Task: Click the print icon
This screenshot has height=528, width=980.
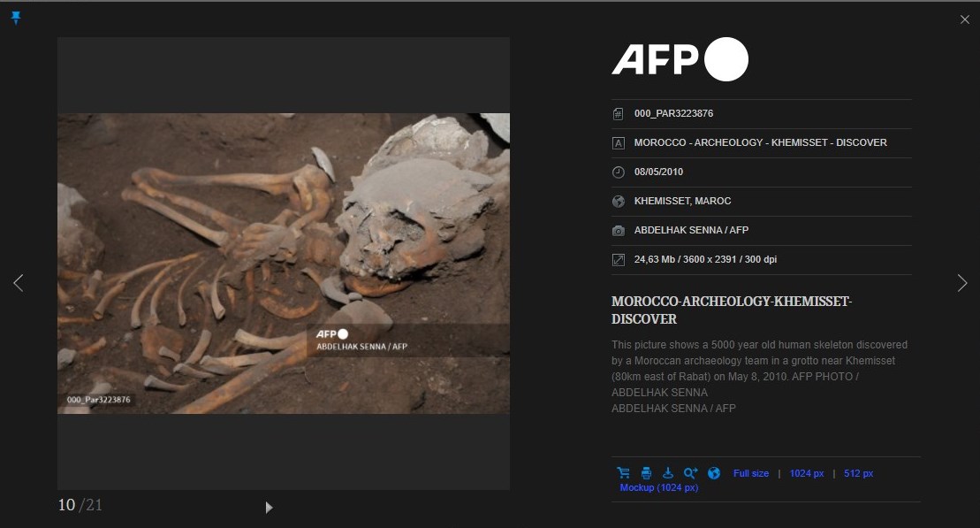Action: click(646, 473)
